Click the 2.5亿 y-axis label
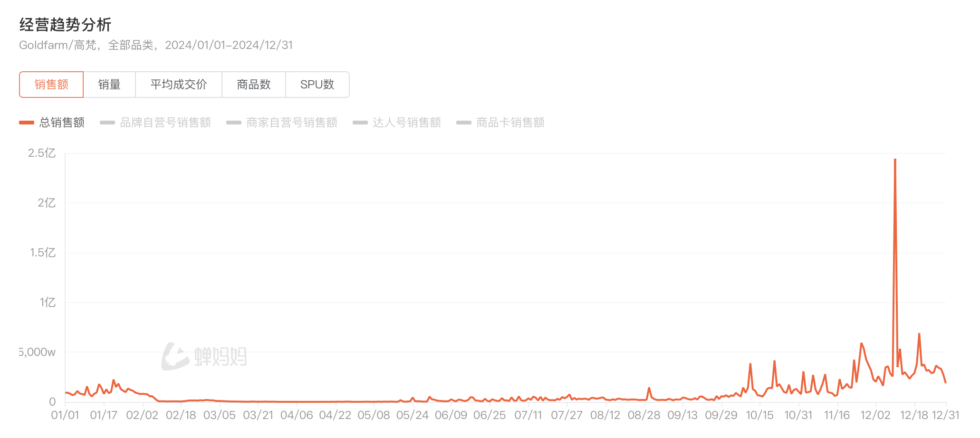The image size is (980, 438). pyautogui.click(x=42, y=153)
